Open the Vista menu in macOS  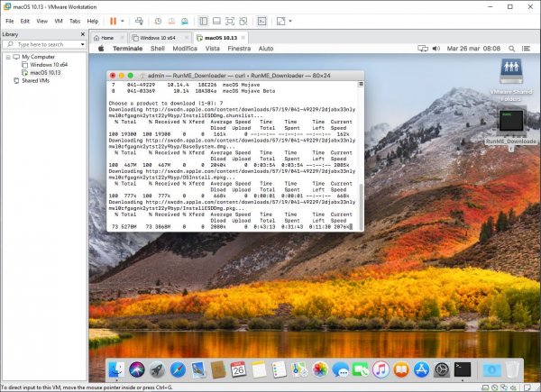(213, 49)
